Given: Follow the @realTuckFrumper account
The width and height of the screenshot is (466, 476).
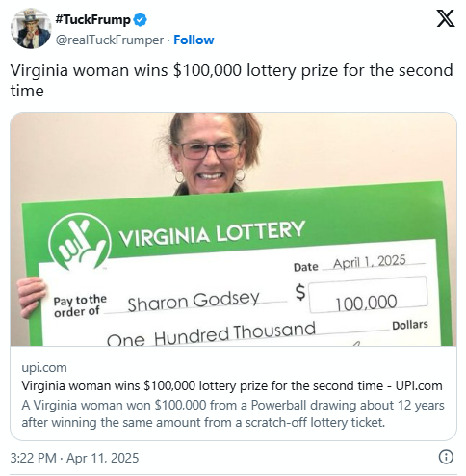Looking at the screenshot, I should (194, 40).
